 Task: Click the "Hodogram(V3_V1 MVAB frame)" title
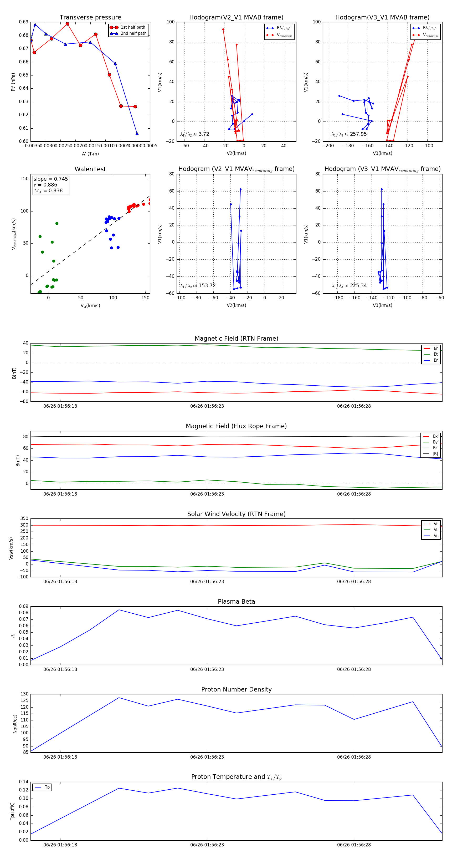(382, 17)
